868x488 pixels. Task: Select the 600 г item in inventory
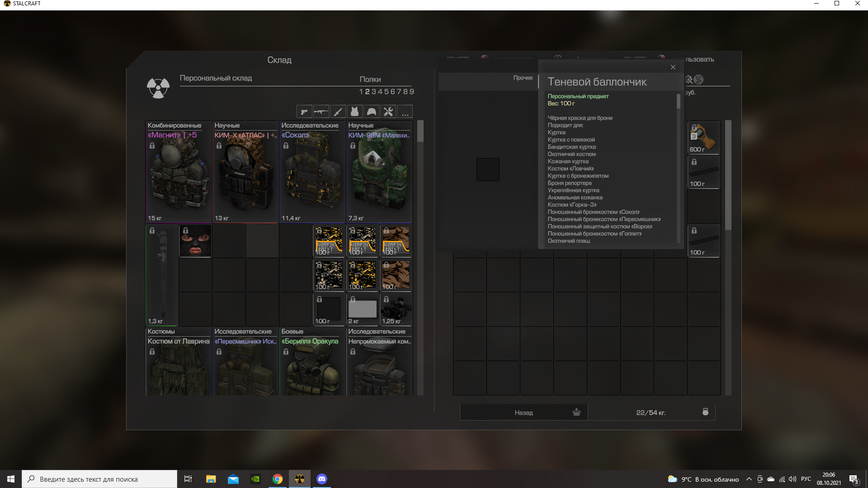point(704,137)
